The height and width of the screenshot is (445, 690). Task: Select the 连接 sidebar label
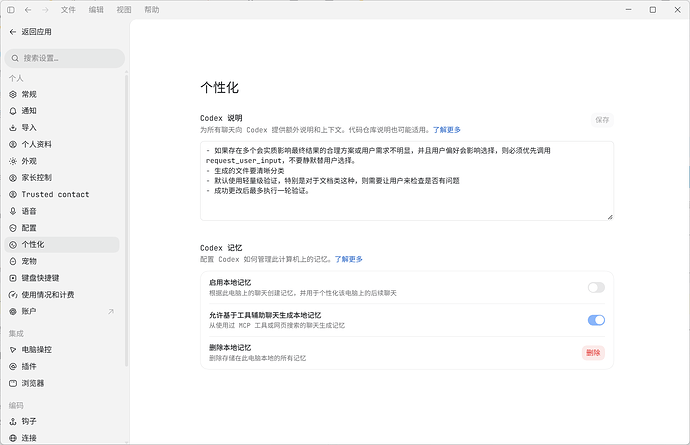coord(29,438)
